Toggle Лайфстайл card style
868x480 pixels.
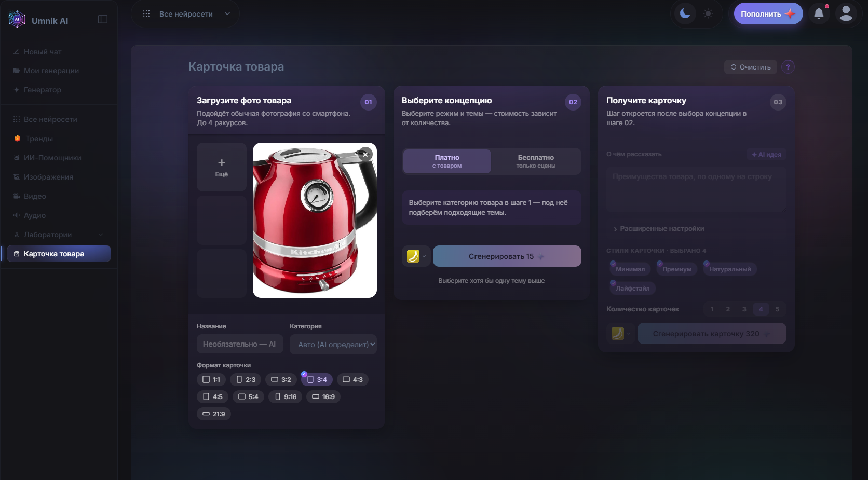(633, 289)
